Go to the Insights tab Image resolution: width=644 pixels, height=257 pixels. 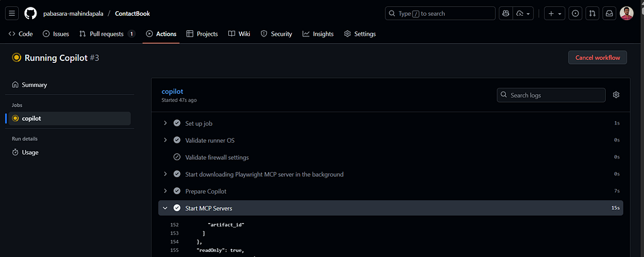click(x=318, y=34)
